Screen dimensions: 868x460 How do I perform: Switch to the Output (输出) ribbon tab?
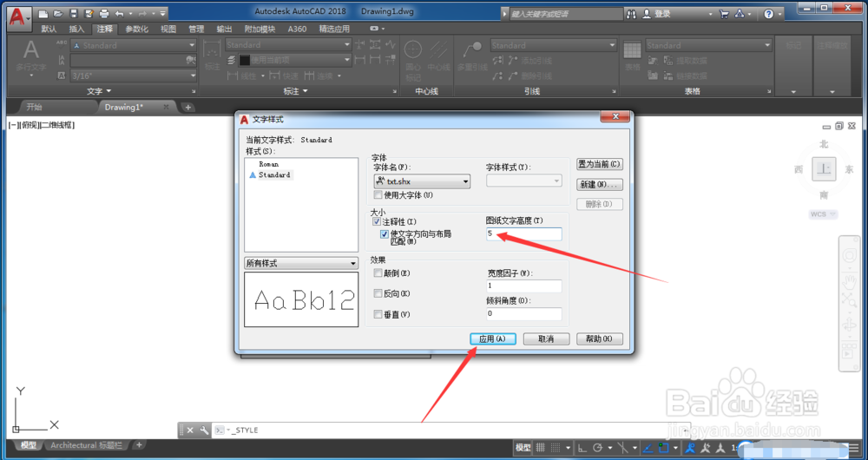pyautogui.click(x=224, y=29)
